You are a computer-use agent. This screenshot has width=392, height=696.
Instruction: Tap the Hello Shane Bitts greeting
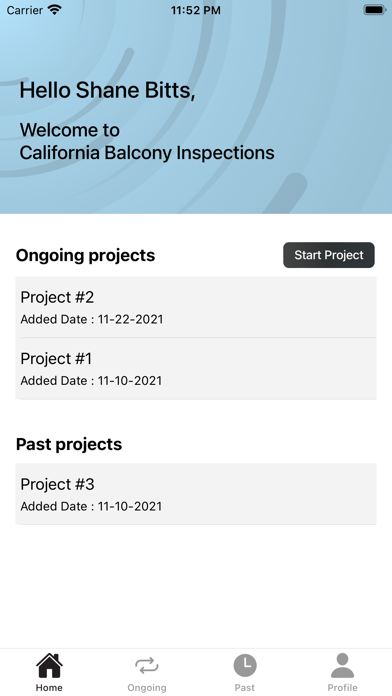(107, 91)
